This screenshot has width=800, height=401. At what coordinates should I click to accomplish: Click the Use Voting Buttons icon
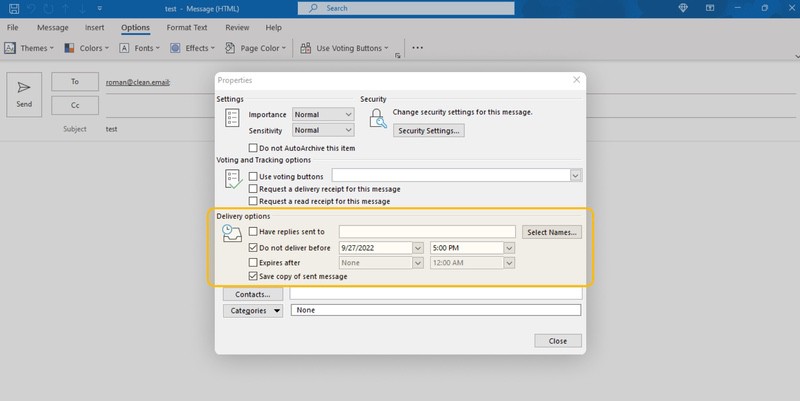coord(306,48)
